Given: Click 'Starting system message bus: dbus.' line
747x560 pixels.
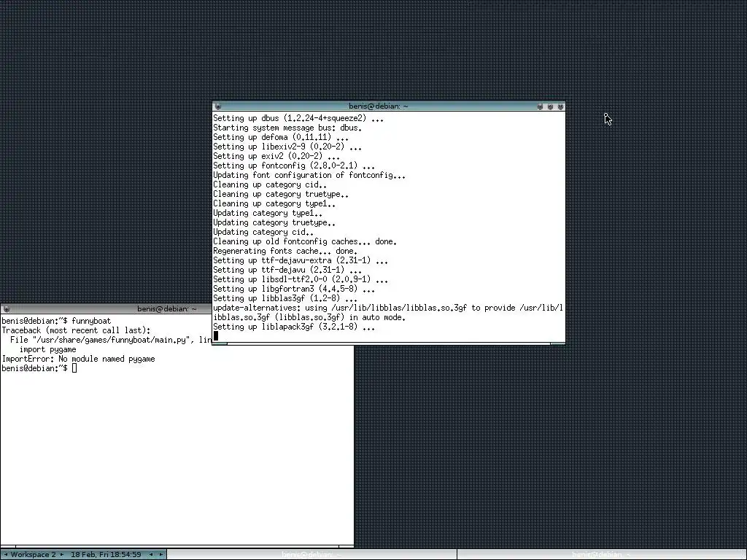Looking at the screenshot, I should pyautogui.click(x=287, y=128).
